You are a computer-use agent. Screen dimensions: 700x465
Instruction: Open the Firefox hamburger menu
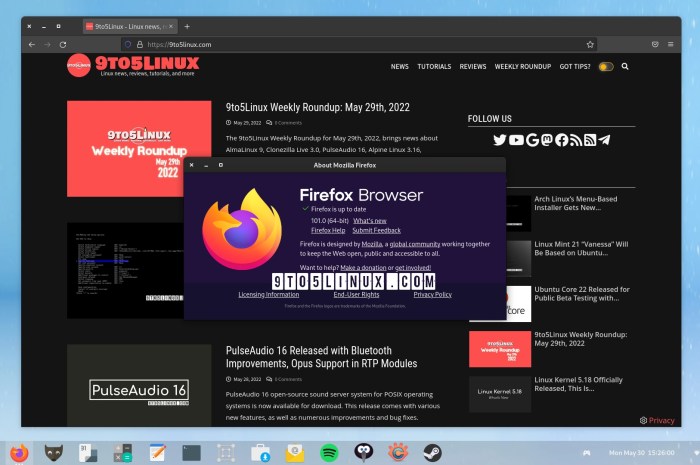[x=671, y=44]
